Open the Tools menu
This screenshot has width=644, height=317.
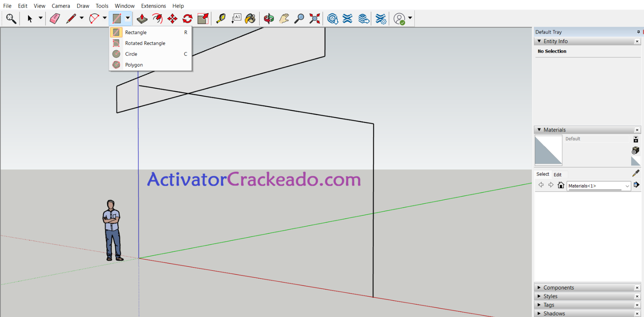[x=102, y=6]
